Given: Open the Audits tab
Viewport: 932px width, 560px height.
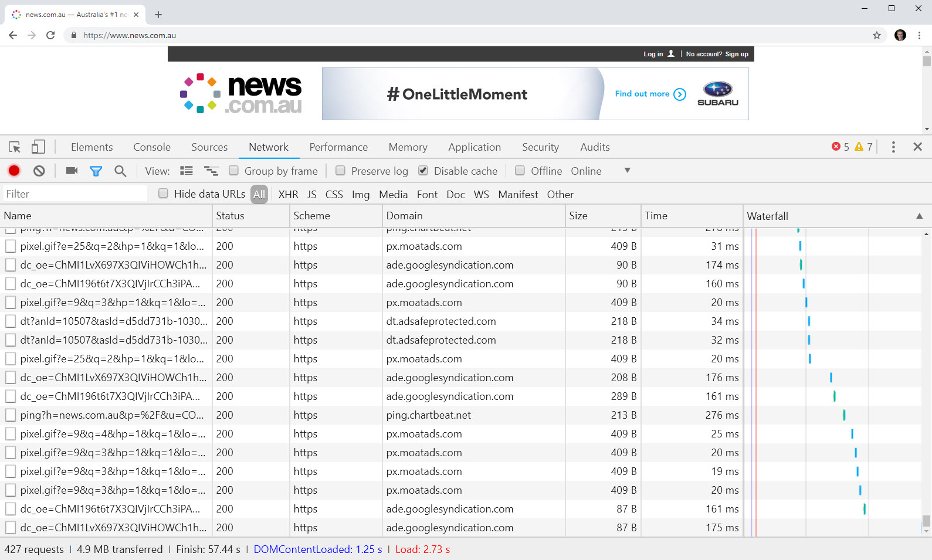Looking at the screenshot, I should point(595,147).
